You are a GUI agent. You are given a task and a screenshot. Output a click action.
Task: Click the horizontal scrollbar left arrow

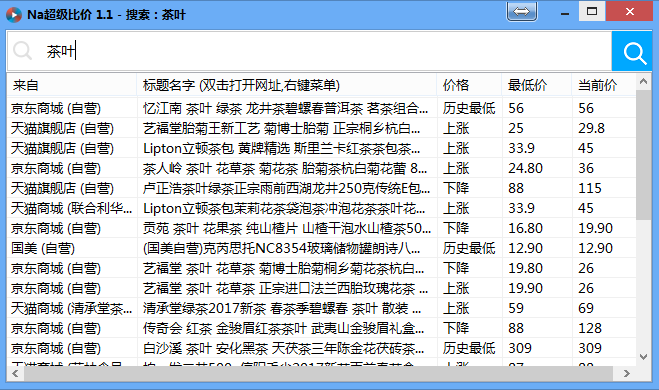[15, 373]
